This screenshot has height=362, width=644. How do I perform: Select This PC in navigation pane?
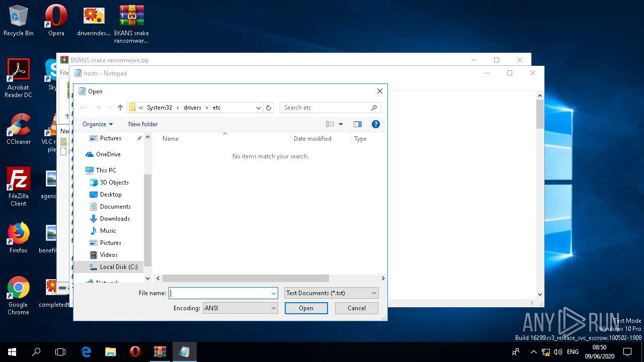106,170
